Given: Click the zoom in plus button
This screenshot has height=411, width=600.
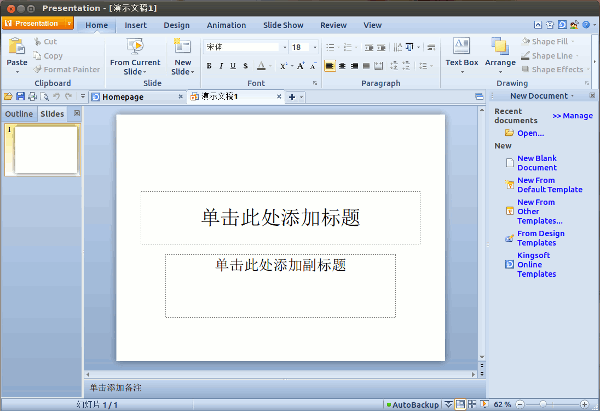Looking at the screenshot, I should (x=584, y=404).
